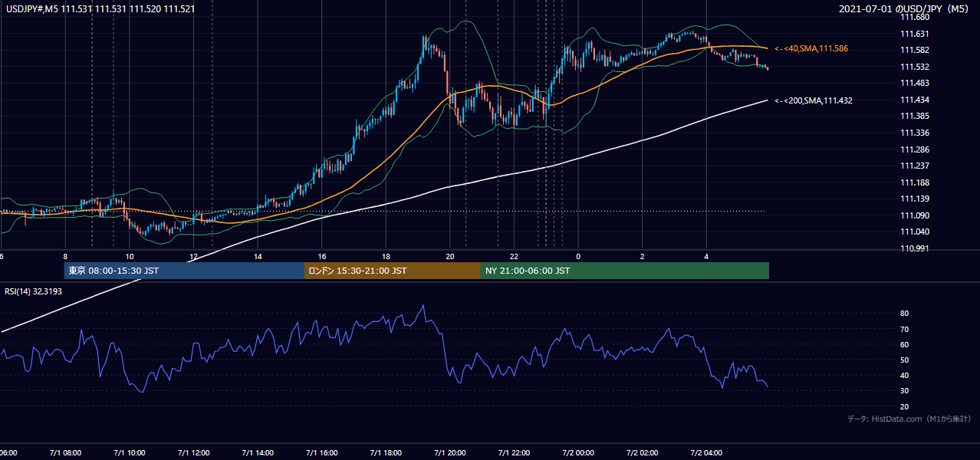Image resolution: width=980 pixels, height=460 pixels.
Task: Click the RSI(14) 32.3193 indicator label
Action: [34, 291]
